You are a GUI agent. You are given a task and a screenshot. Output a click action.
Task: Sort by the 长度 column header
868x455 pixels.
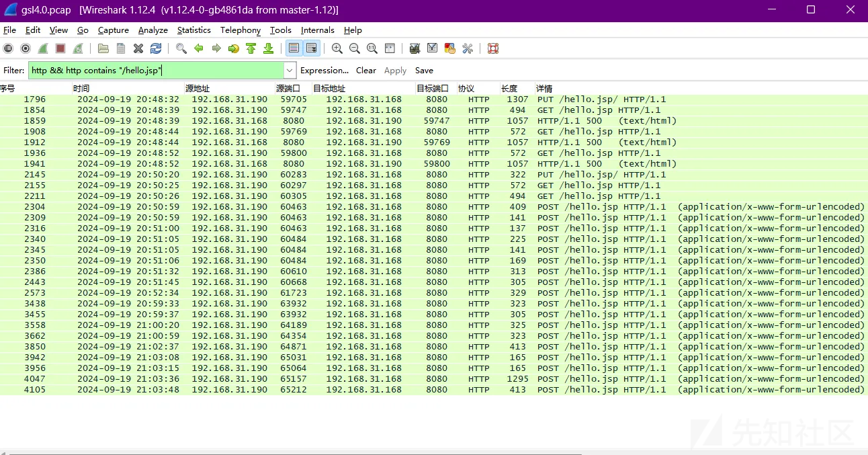517,88
